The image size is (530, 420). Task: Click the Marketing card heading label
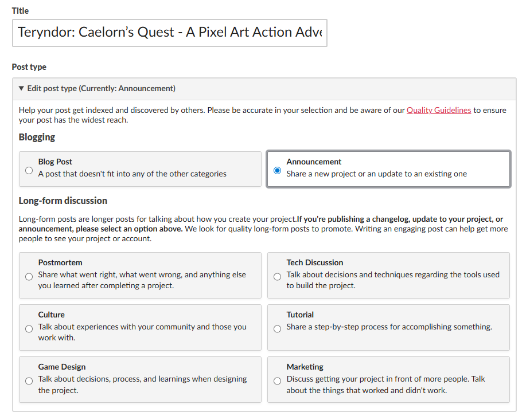click(305, 367)
